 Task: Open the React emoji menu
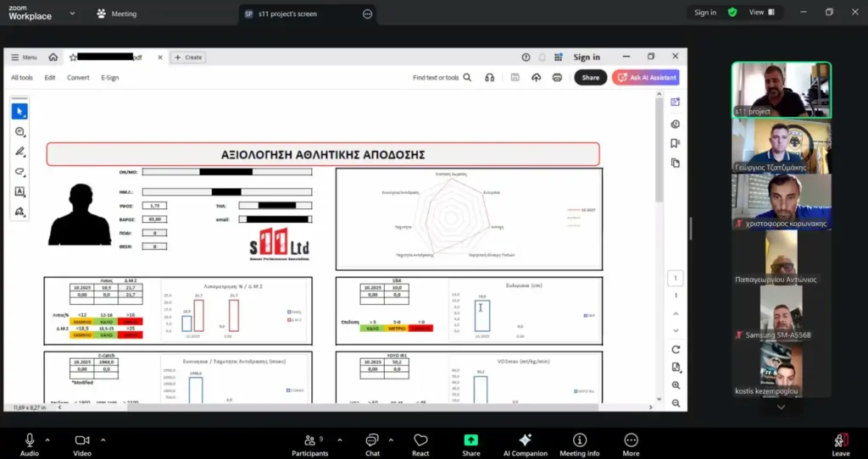[420, 440]
